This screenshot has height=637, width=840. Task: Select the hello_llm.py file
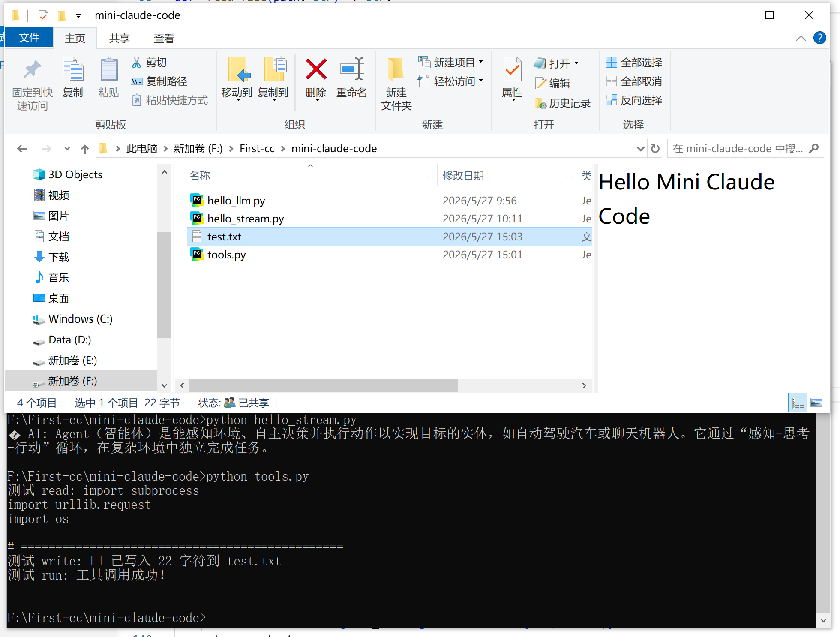pyautogui.click(x=389, y=201)
